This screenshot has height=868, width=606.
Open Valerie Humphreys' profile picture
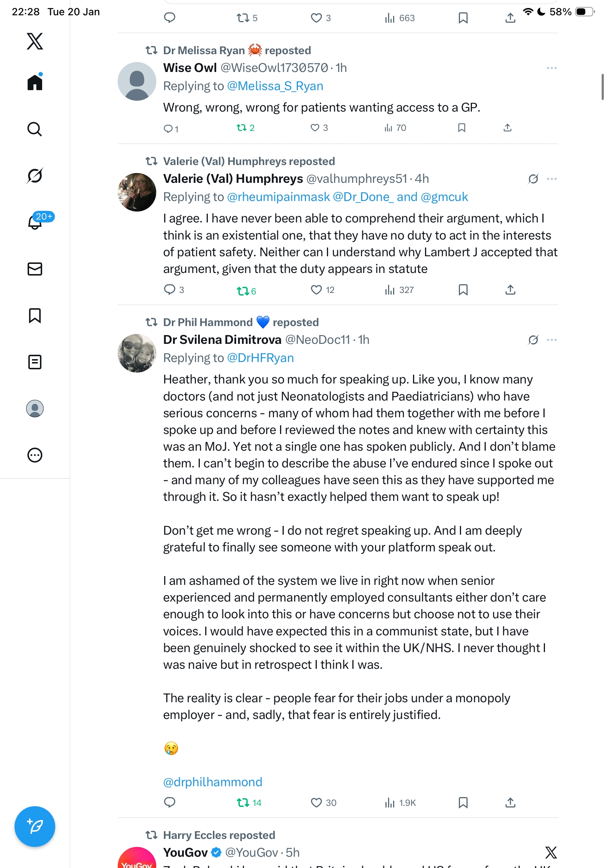pyautogui.click(x=137, y=192)
